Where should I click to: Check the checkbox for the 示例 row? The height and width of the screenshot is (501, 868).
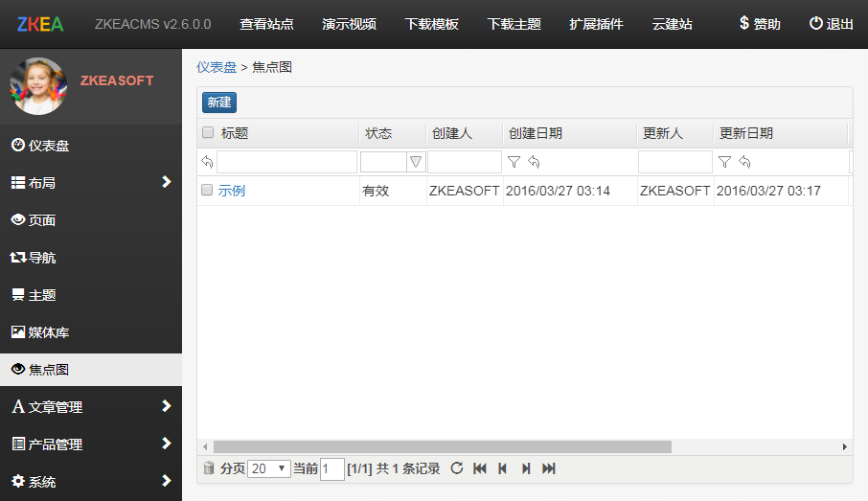click(207, 190)
